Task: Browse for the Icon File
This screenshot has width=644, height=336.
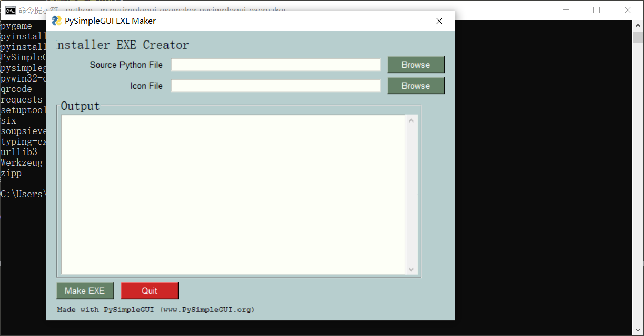Action: tap(416, 86)
